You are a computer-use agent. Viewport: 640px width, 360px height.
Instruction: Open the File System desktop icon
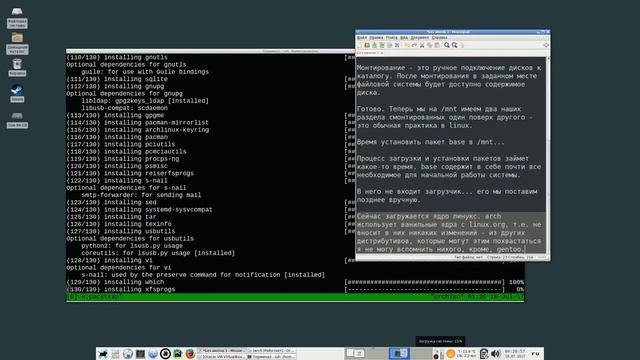[17, 17]
